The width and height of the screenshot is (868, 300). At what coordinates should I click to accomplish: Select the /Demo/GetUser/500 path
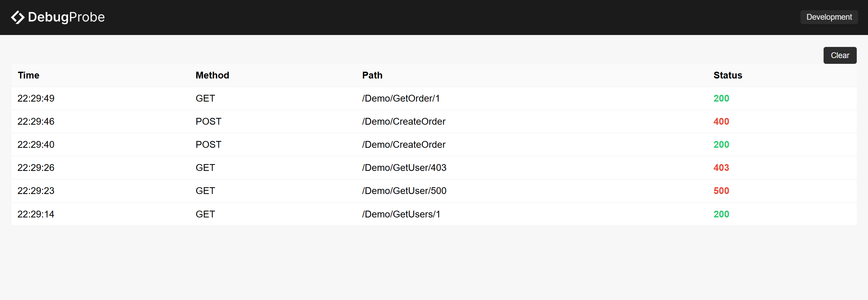click(x=404, y=191)
